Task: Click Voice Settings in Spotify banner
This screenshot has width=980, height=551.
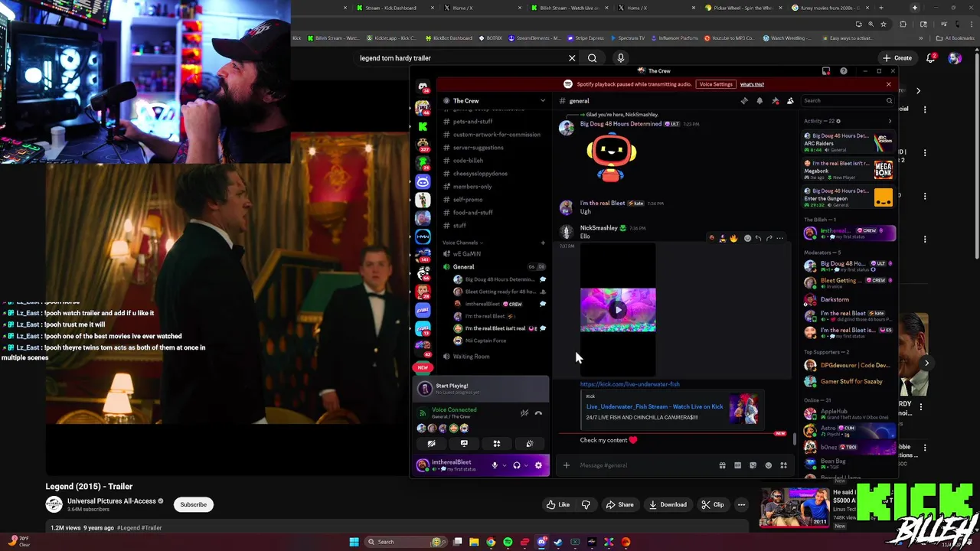Action: (716, 84)
